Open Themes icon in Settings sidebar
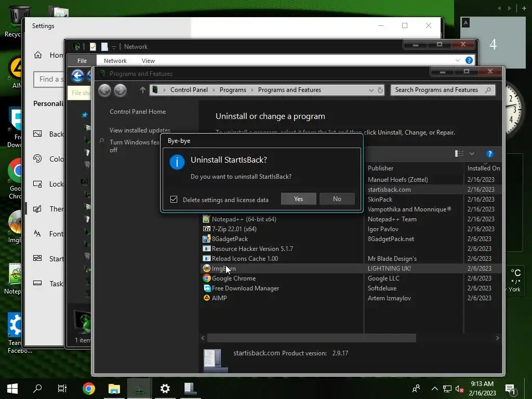The width and height of the screenshot is (532, 399). click(x=37, y=209)
